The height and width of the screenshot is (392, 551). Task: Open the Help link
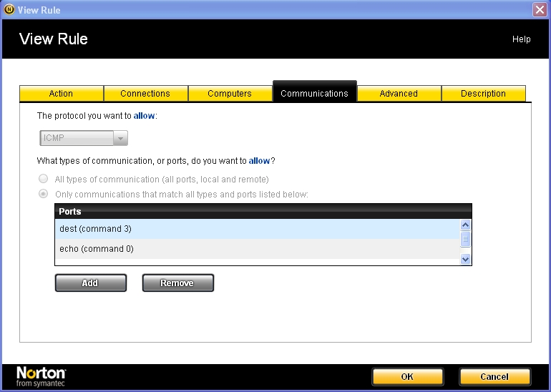pyautogui.click(x=521, y=39)
